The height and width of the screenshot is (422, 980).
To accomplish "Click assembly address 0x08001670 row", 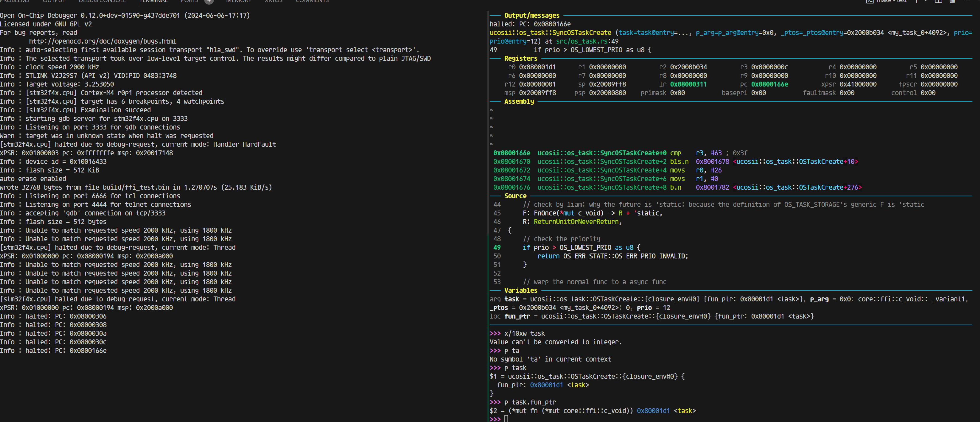I will [x=676, y=161].
